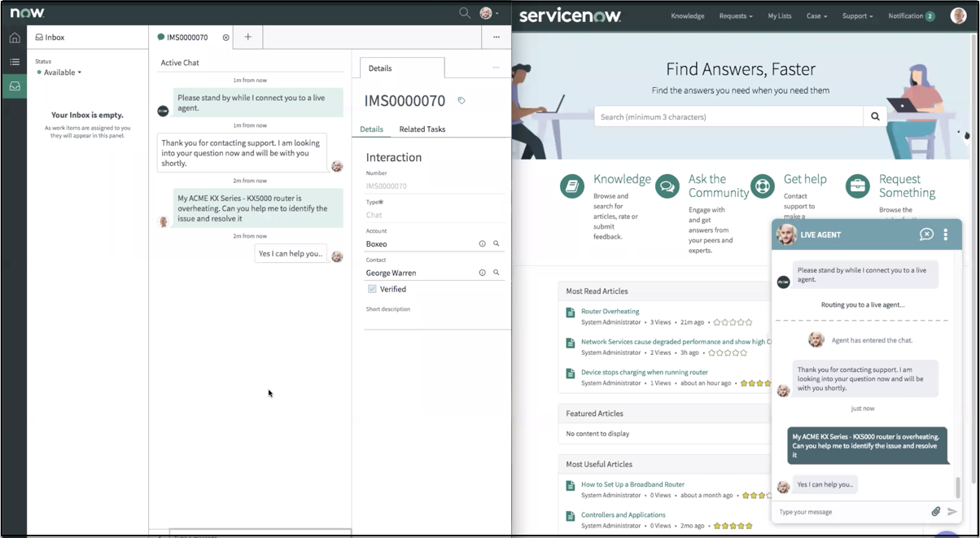980x538 pixels.
Task: Click the portal search input field
Action: coord(728,116)
